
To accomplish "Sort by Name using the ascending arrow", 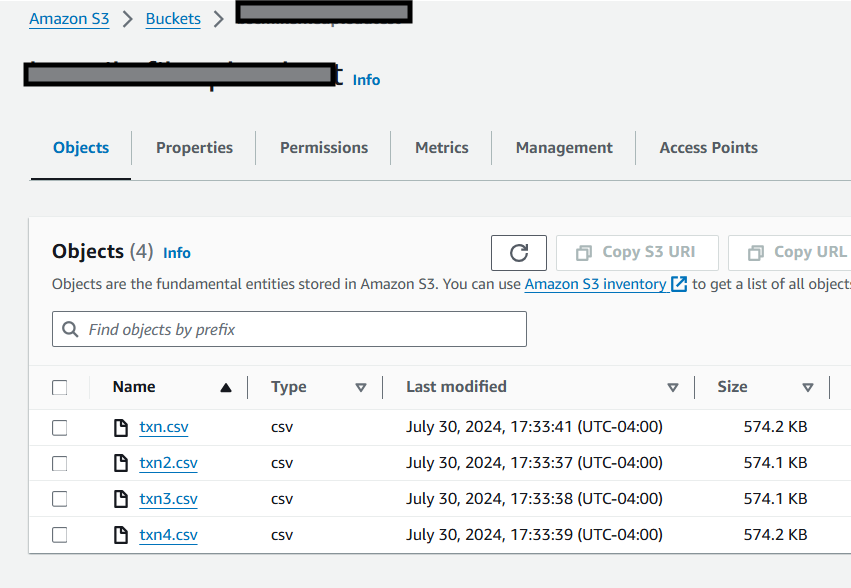I will click(226, 388).
